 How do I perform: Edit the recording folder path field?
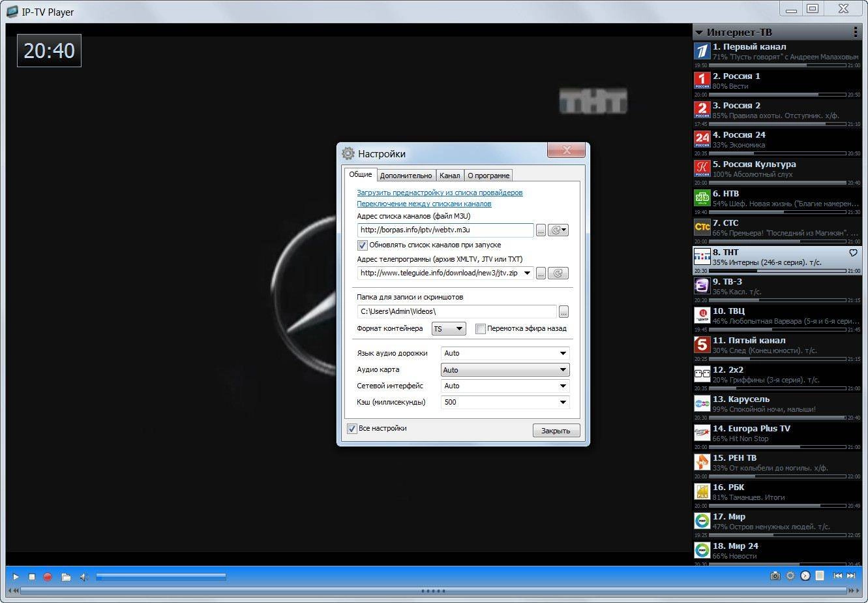click(457, 311)
